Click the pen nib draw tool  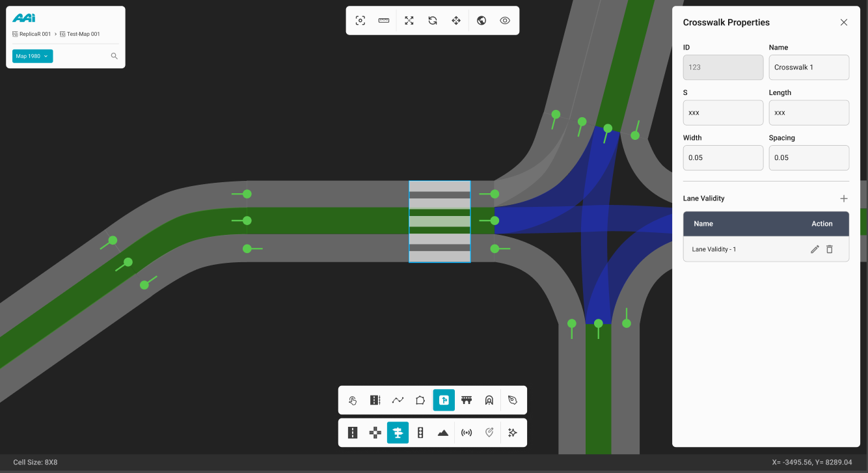click(x=513, y=400)
